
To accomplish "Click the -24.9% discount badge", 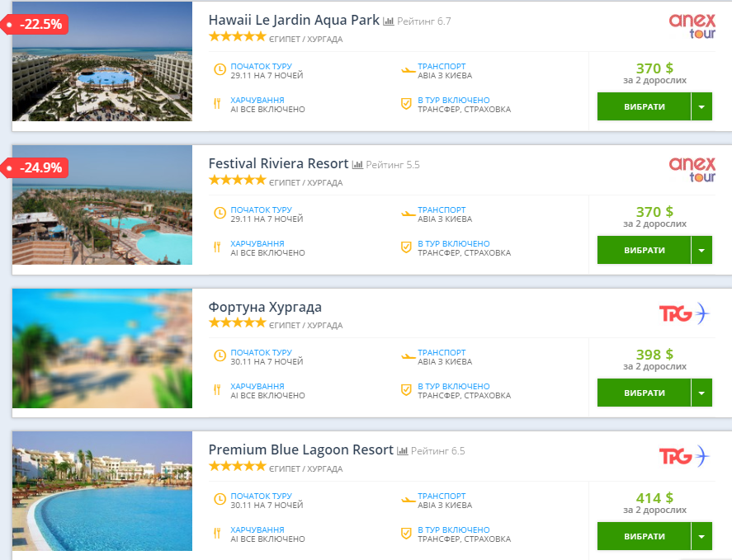I will click(38, 168).
